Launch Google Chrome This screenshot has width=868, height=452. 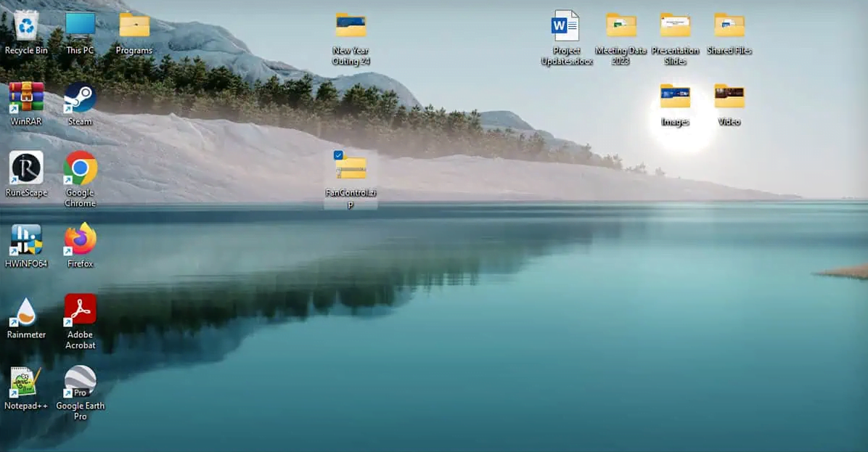[80, 168]
